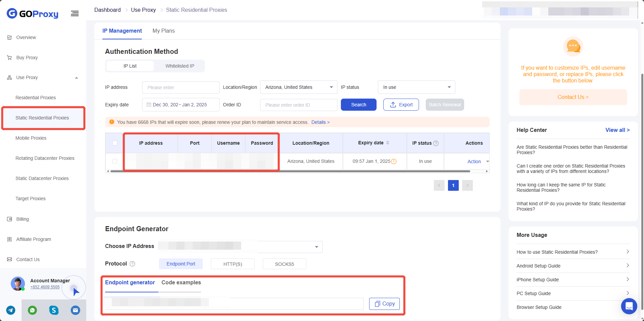Open iPhone Setup Guide chevron
This screenshot has width=644, height=321.
[x=627, y=279]
